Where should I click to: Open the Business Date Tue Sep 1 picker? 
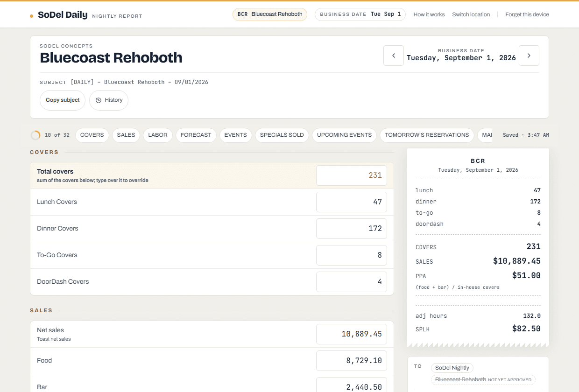tap(360, 14)
